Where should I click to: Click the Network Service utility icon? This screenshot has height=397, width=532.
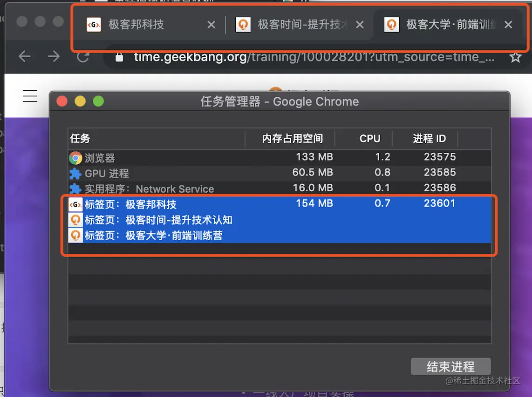tap(75, 188)
